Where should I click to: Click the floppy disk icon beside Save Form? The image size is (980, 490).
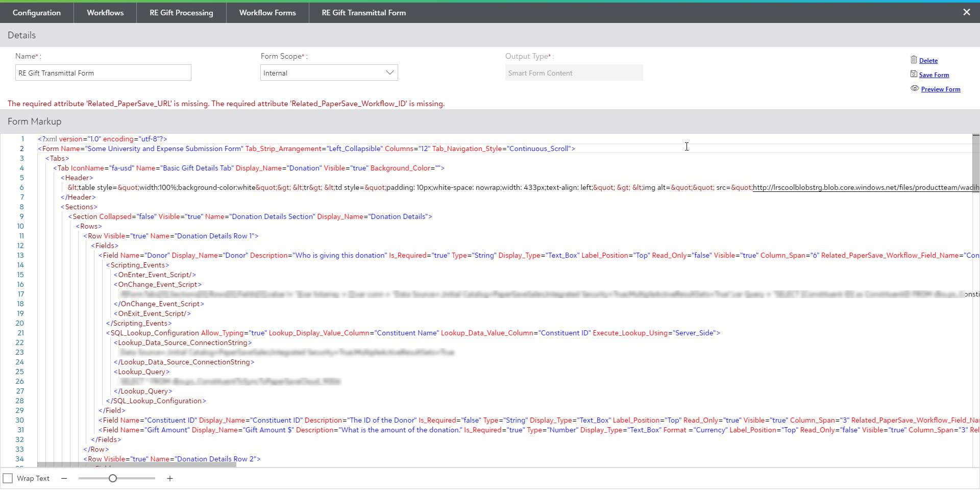click(914, 74)
